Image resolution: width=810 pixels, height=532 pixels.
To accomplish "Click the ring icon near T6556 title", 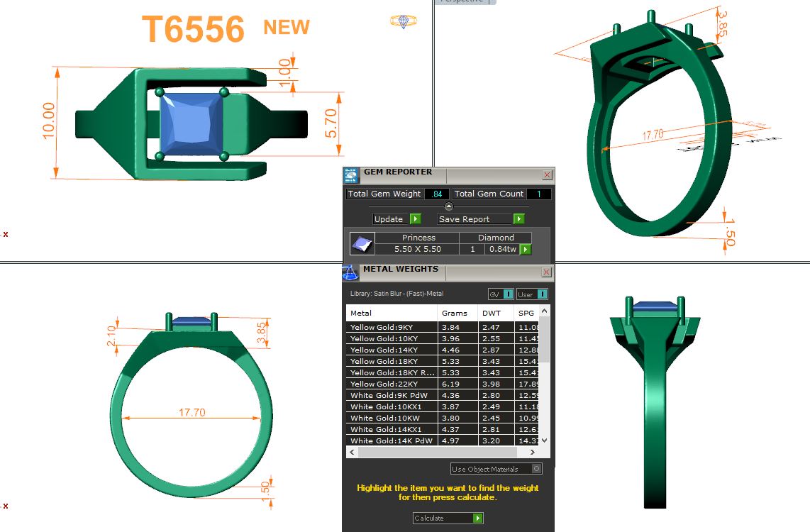I will pyautogui.click(x=404, y=21).
